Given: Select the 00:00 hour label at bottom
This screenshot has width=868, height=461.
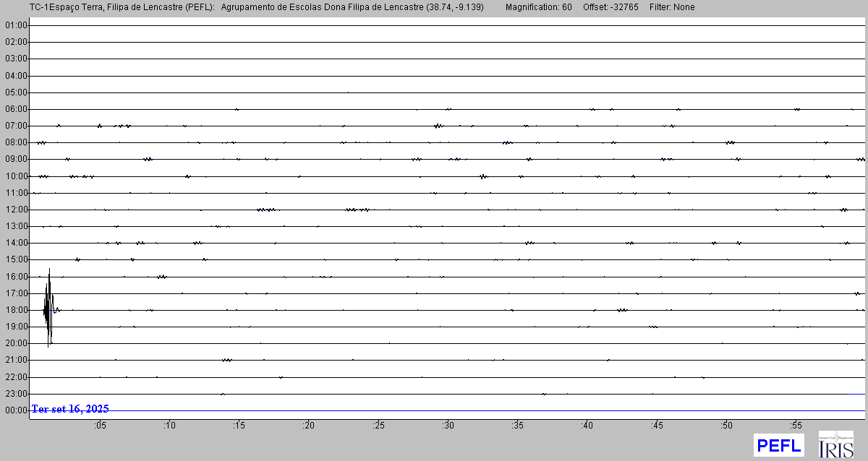Looking at the screenshot, I should coord(15,410).
